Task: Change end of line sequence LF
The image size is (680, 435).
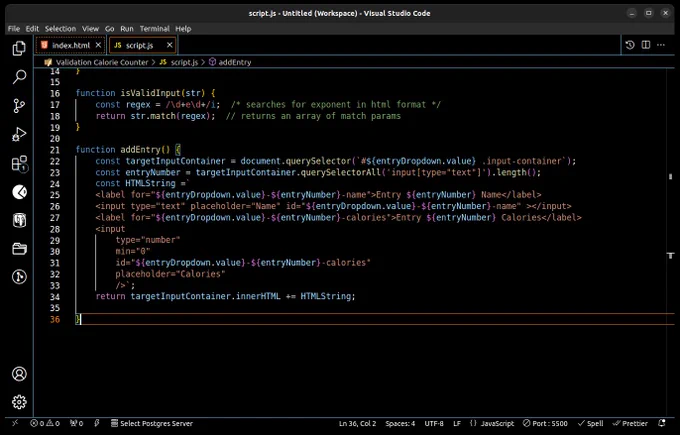Action: pos(457,423)
